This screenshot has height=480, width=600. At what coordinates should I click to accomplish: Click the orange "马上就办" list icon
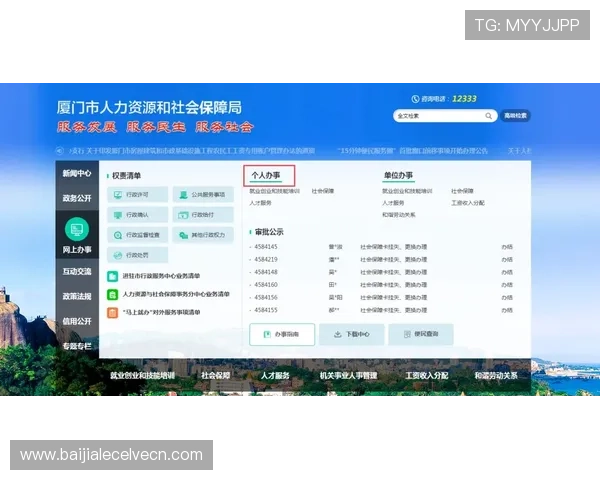tap(112, 312)
